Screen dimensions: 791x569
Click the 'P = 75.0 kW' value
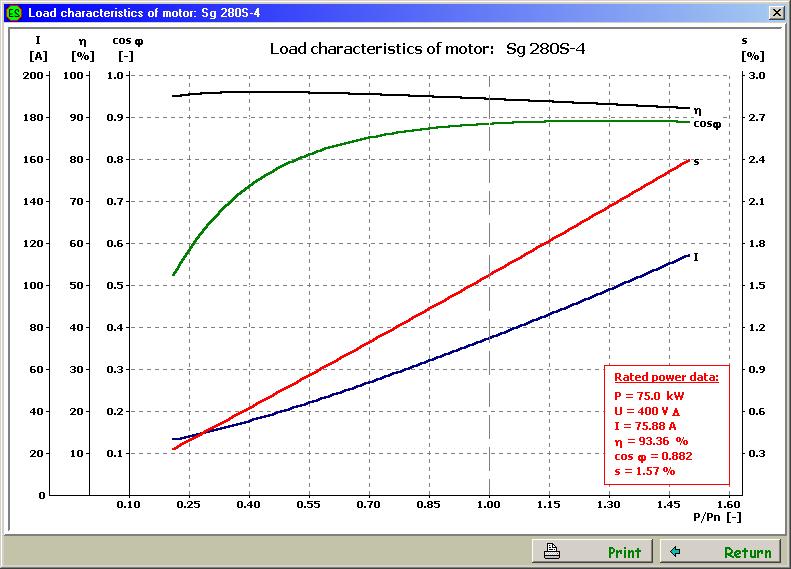(x=649, y=396)
